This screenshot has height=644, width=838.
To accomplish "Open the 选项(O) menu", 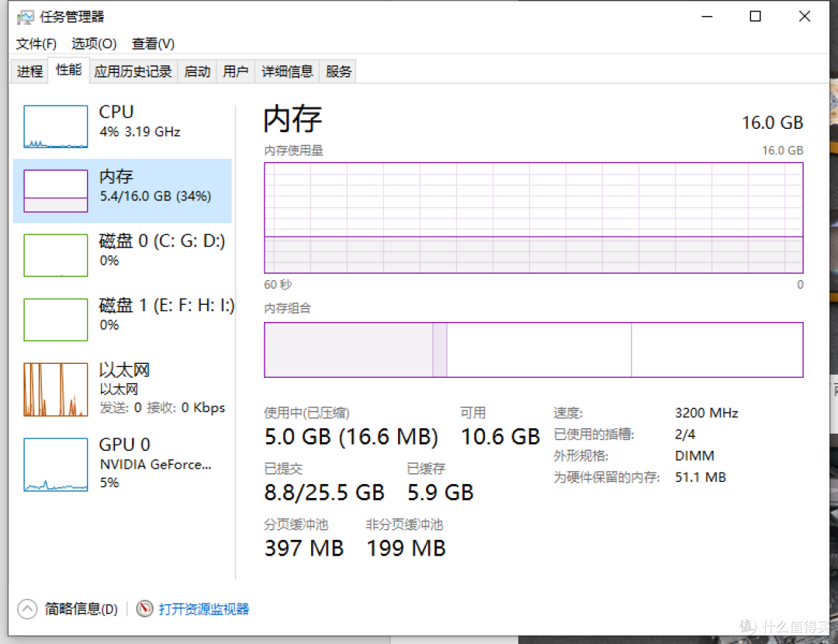I will 92,44.
